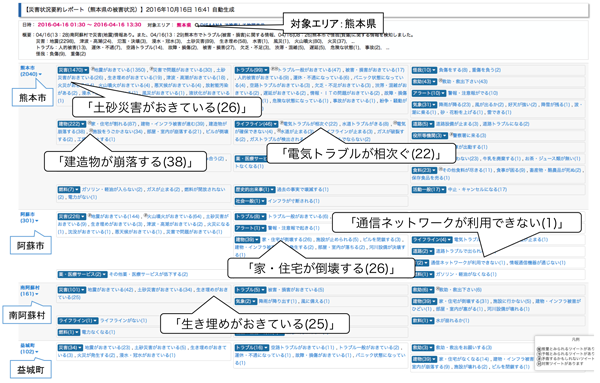The width and height of the screenshot is (600, 383).
Task: Click the icon before 警察署に来る(3)
Action: click(x=452, y=134)
